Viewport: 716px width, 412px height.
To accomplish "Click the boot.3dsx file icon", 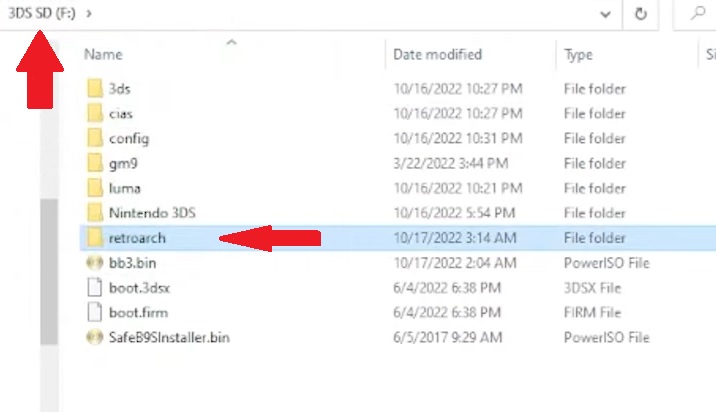I will point(95,287).
